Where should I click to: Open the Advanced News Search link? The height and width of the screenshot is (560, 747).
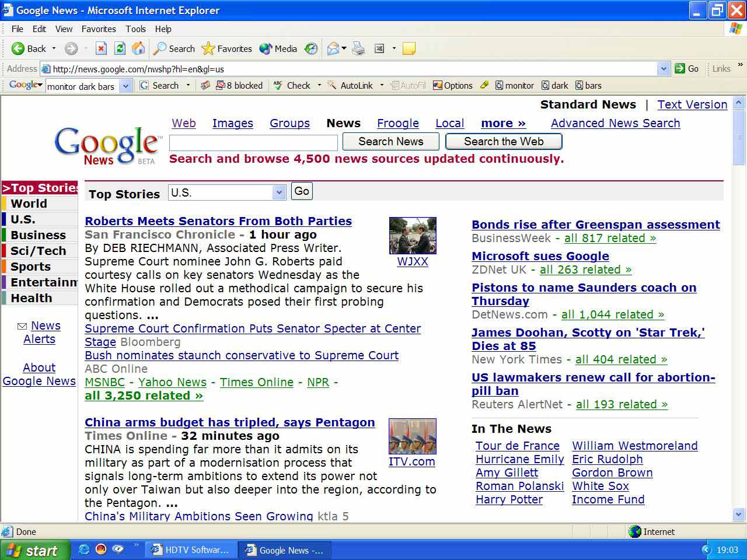pos(616,123)
